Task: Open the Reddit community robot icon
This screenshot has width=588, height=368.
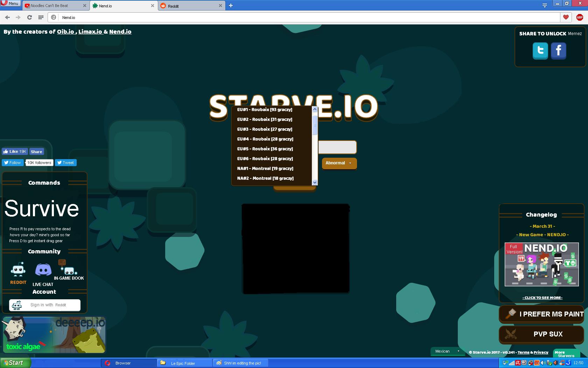Action: click(18, 270)
